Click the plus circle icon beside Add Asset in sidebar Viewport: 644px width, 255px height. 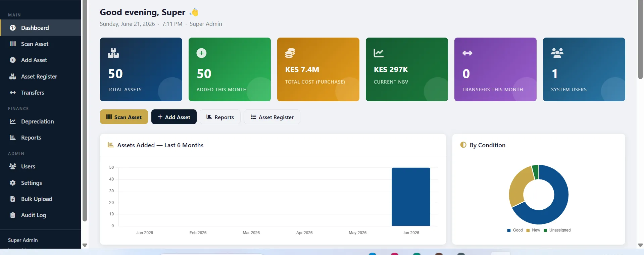(13, 60)
